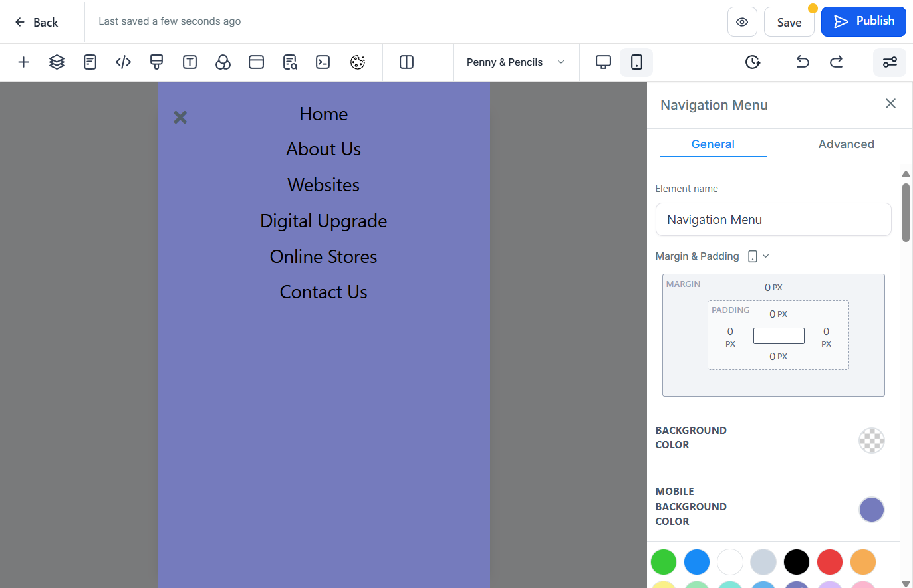Open the typography T icon
913x588 pixels.
point(190,62)
